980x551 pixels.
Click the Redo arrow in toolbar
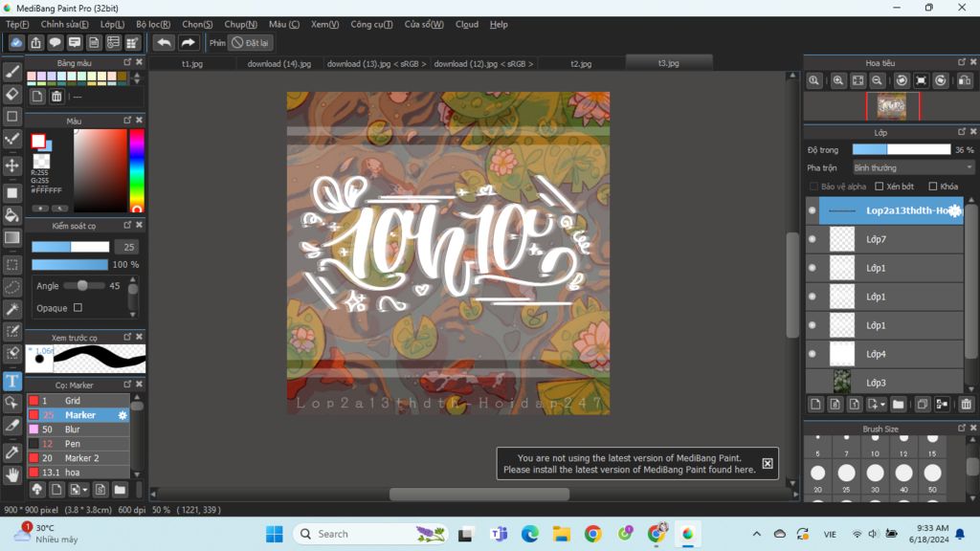click(188, 42)
